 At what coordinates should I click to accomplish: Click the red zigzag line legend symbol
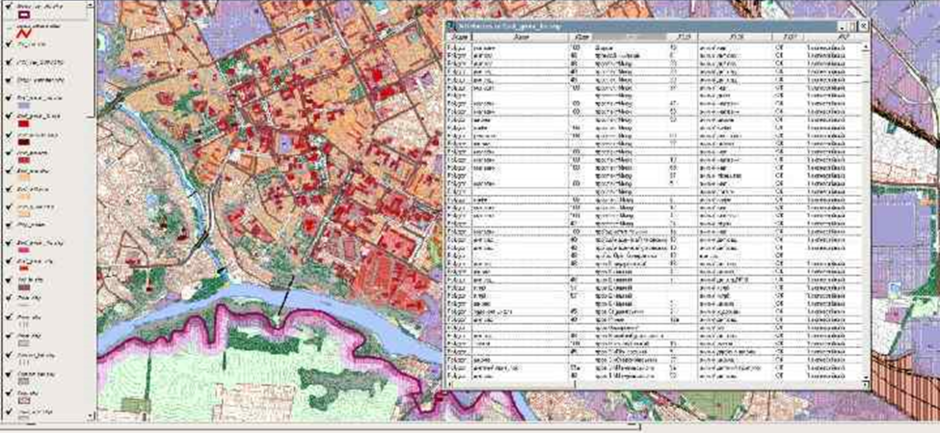[x=24, y=32]
